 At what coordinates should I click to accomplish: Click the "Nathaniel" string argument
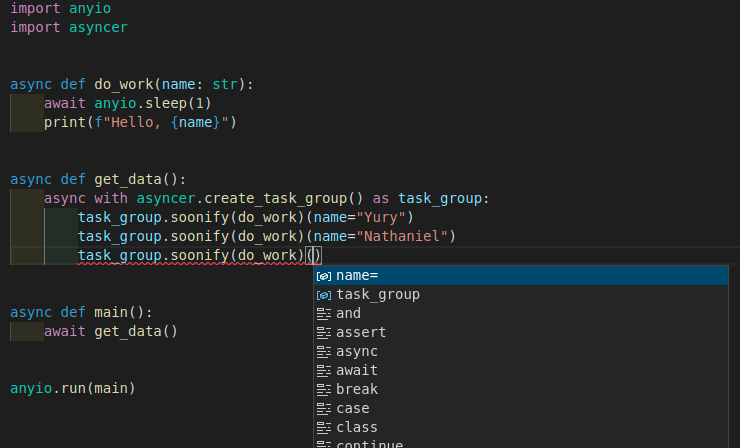pyautogui.click(x=405, y=236)
